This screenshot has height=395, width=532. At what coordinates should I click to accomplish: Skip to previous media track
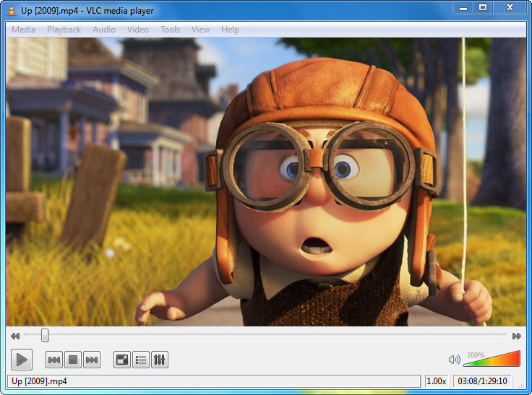point(54,360)
